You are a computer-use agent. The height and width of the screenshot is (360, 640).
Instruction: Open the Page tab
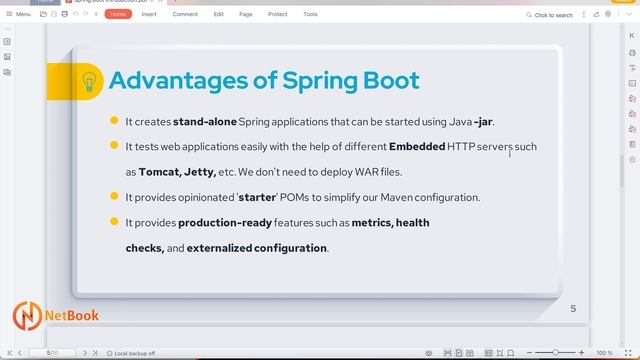click(x=246, y=14)
